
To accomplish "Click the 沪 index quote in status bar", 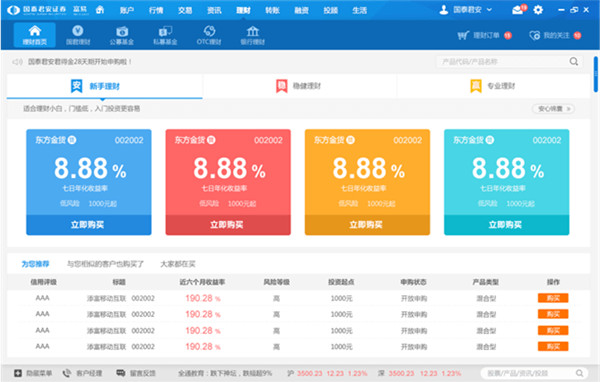I will [x=327, y=373].
